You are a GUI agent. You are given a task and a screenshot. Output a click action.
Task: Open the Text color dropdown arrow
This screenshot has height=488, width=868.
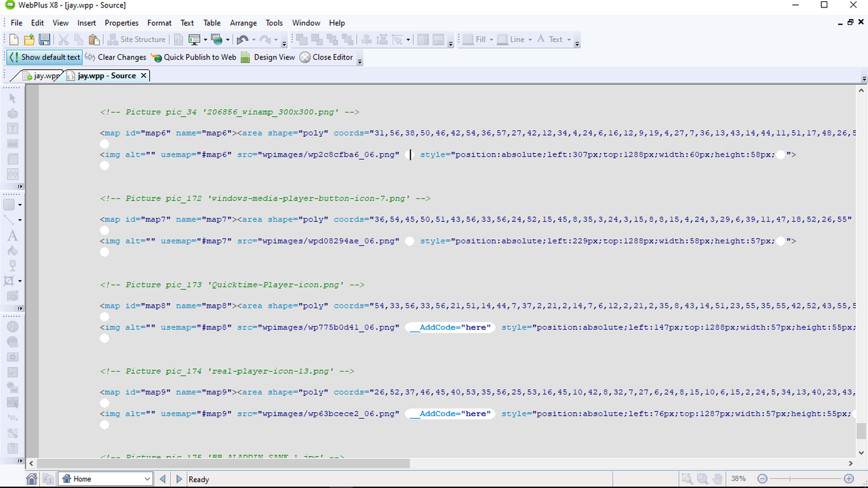[568, 40]
